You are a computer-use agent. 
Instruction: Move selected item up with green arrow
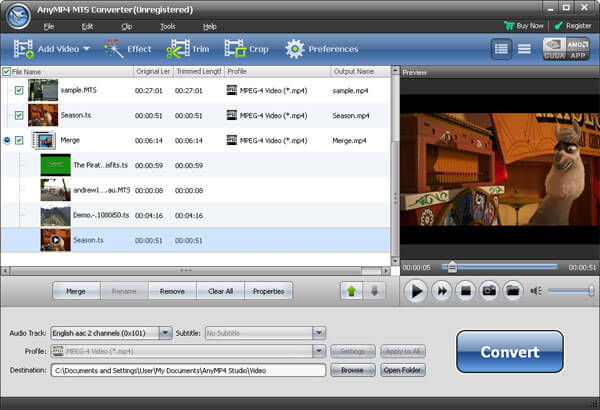(351, 291)
